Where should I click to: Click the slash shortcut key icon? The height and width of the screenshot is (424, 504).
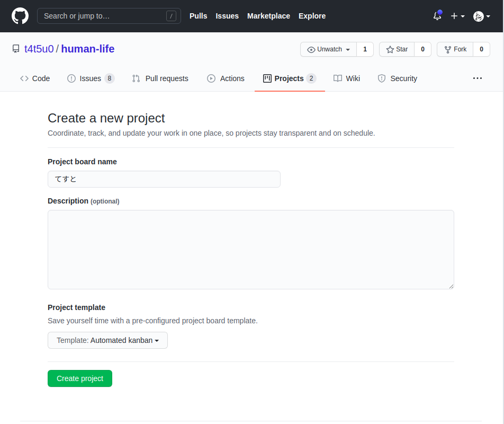(171, 16)
